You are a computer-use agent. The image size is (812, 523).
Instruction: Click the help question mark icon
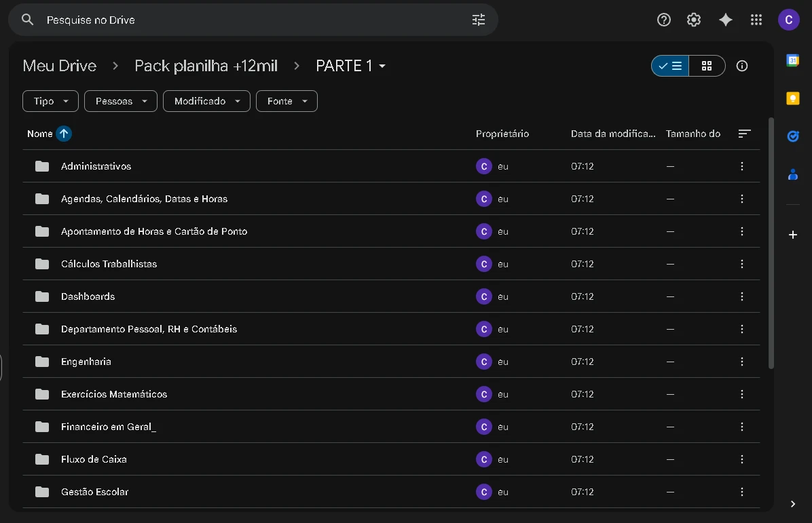[x=664, y=20]
